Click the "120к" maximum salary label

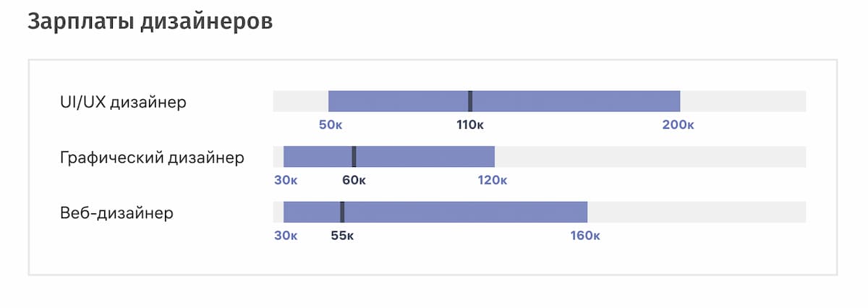493,180
